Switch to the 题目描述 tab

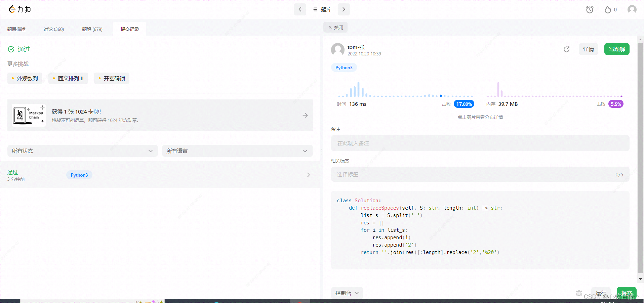16,29
